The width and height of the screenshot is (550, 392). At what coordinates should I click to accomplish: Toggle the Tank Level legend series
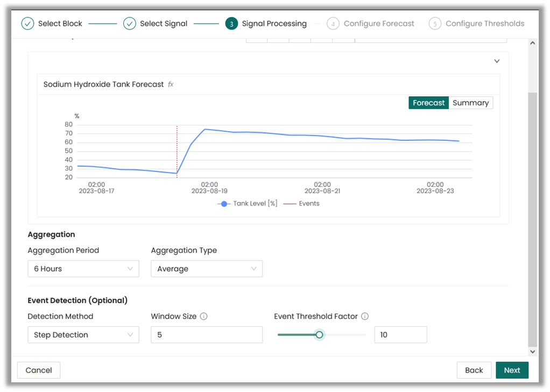point(248,204)
